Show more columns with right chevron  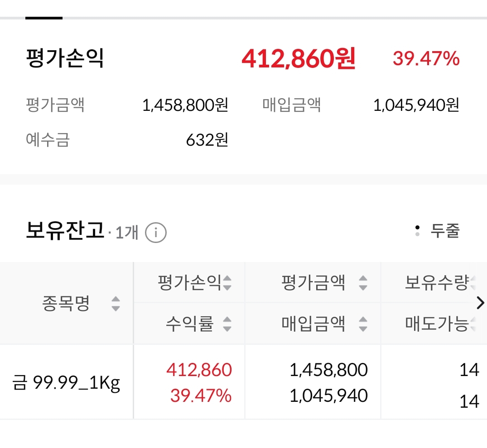(480, 303)
